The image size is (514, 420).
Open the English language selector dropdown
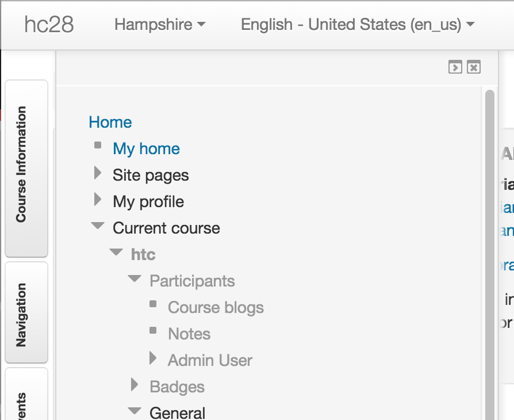click(358, 25)
